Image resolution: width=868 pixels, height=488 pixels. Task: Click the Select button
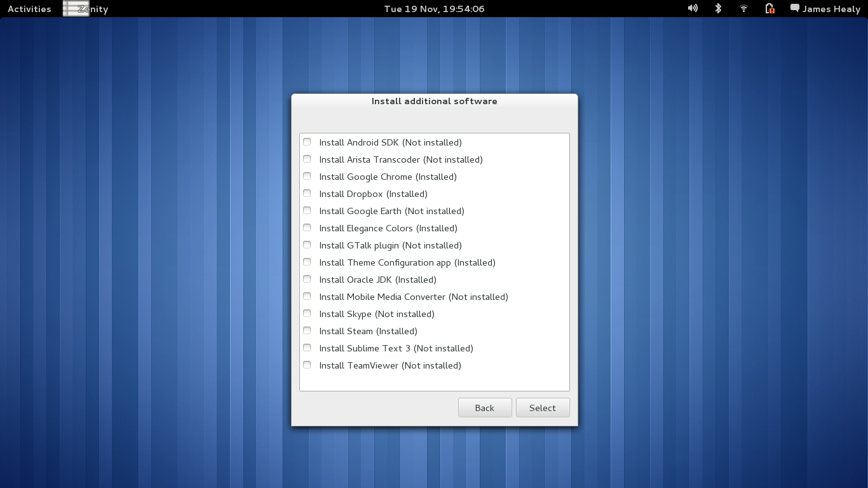tap(543, 408)
